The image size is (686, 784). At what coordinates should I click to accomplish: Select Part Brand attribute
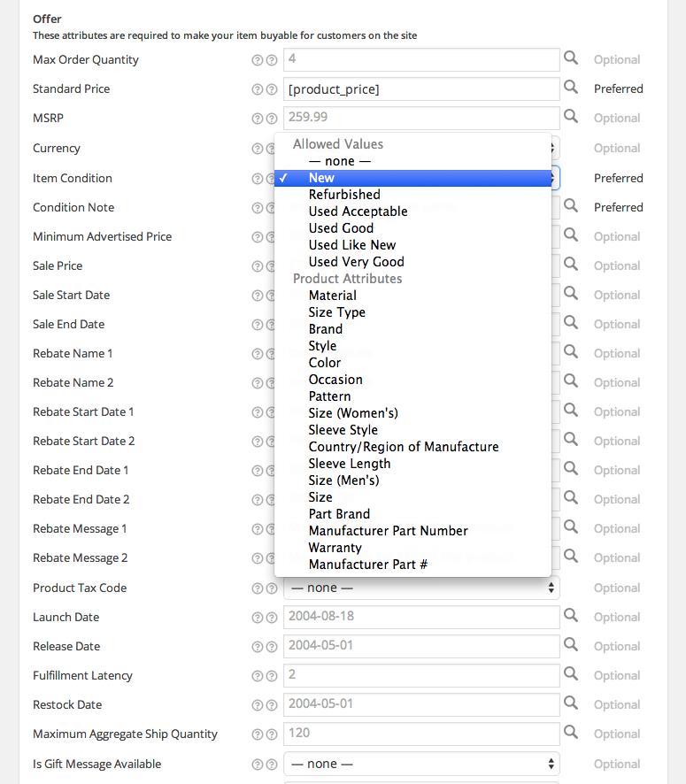412,514
